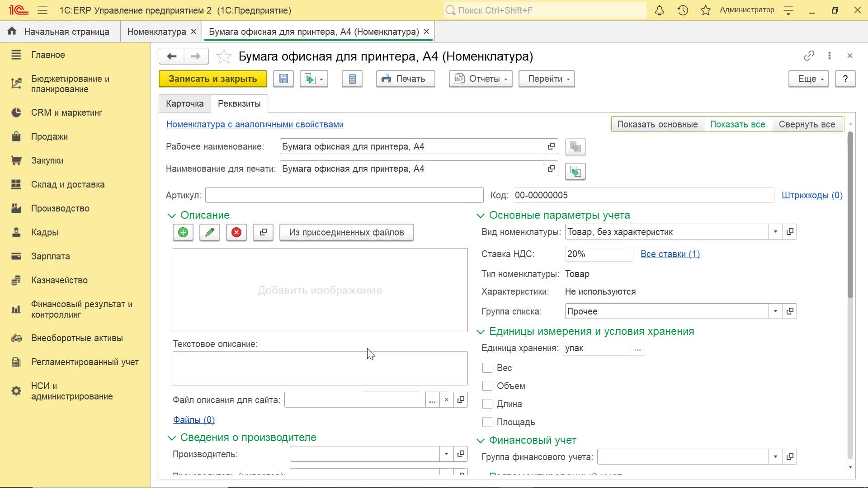Add item to favorites star icon
The image size is (868, 488).
point(224,56)
